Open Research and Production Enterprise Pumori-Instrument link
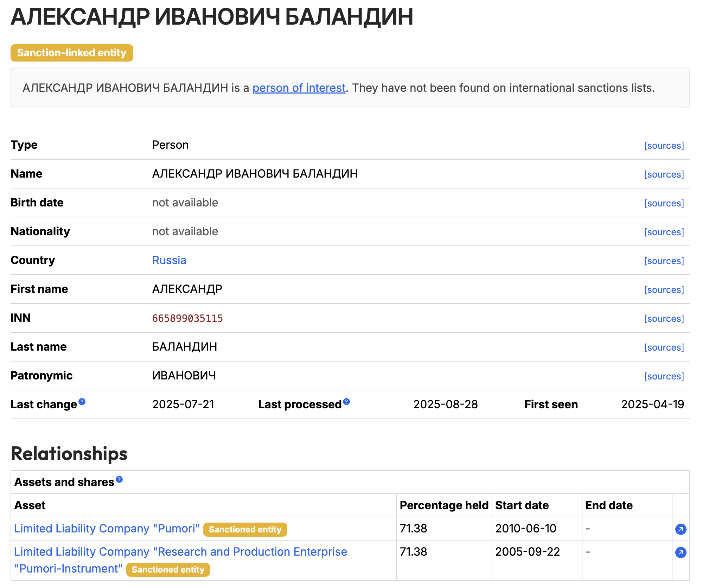 tap(180, 552)
